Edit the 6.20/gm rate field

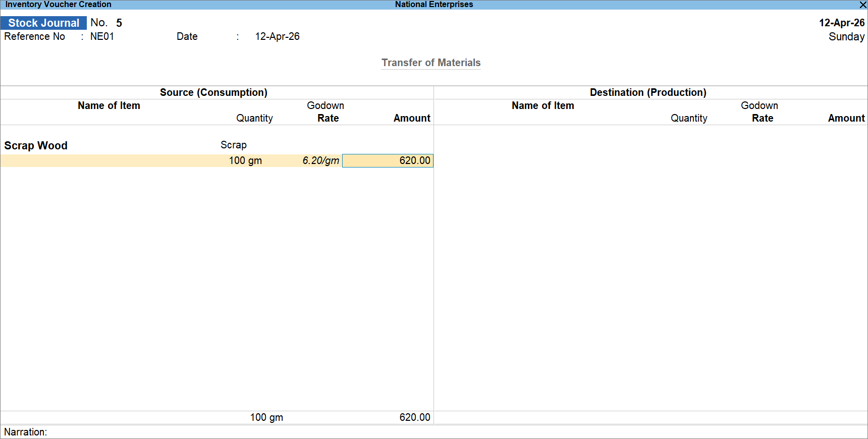[x=321, y=160]
